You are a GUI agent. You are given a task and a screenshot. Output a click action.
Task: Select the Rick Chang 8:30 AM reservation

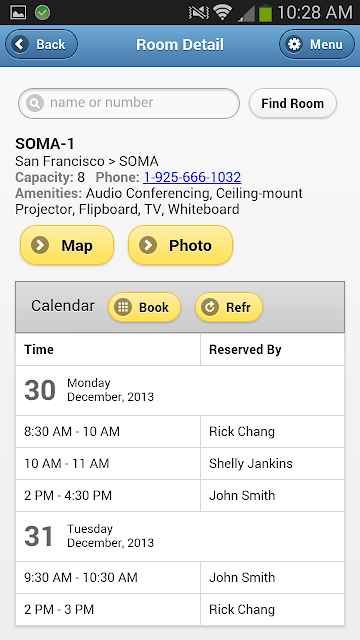click(180, 431)
